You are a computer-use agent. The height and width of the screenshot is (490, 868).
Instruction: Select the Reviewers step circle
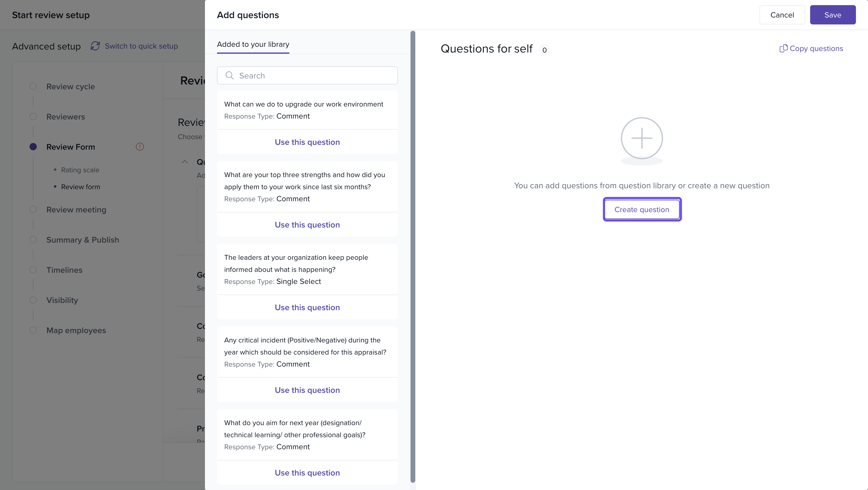tap(33, 117)
